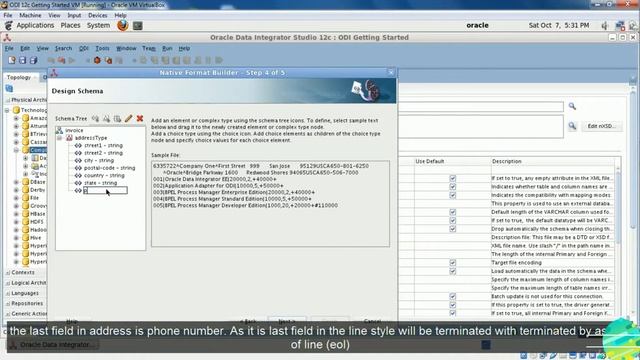Open the ODI menu
This screenshot has height=360, width=640.
click(x=84, y=48)
